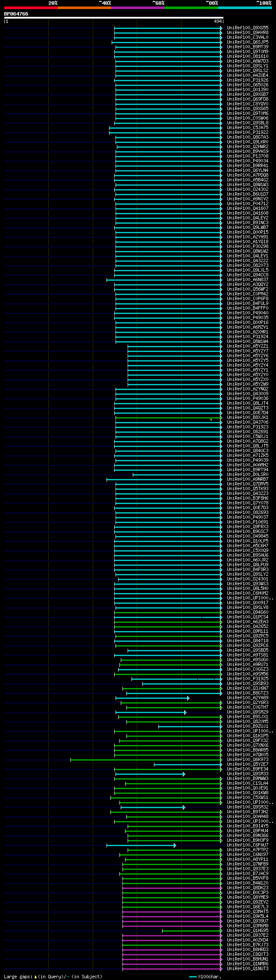Select the UniRef100_Q8GTA3 label
Image resolution: width=276 pixels, height=980 pixels.
click(248, 137)
